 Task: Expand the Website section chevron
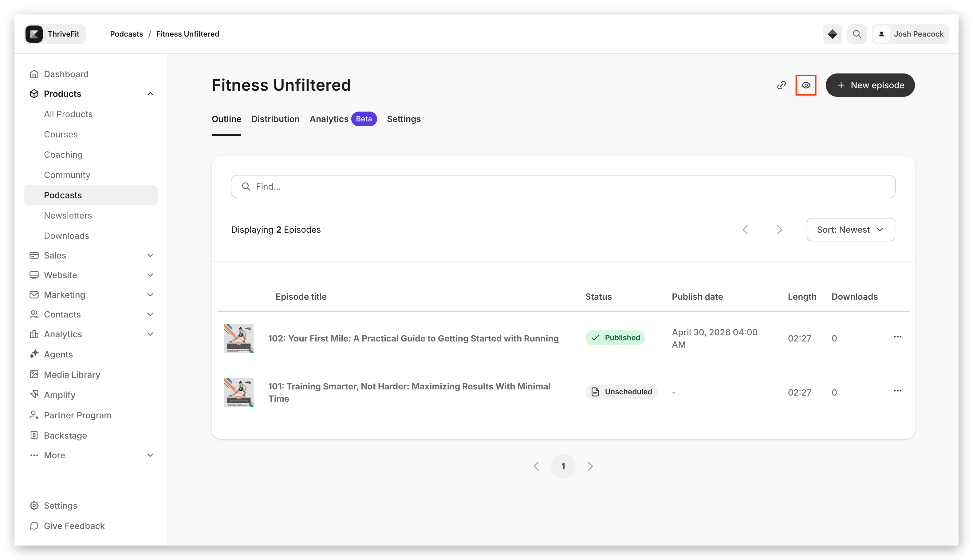click(150, 275)
